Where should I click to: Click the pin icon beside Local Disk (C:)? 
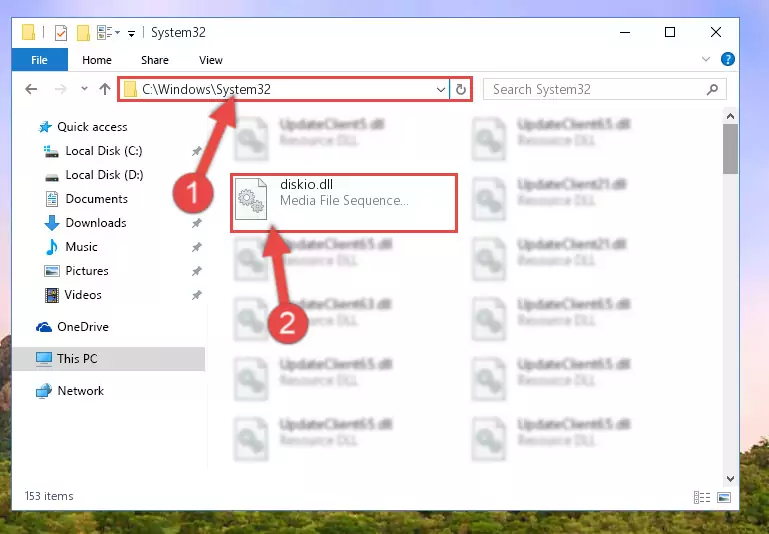click(196, 151)
